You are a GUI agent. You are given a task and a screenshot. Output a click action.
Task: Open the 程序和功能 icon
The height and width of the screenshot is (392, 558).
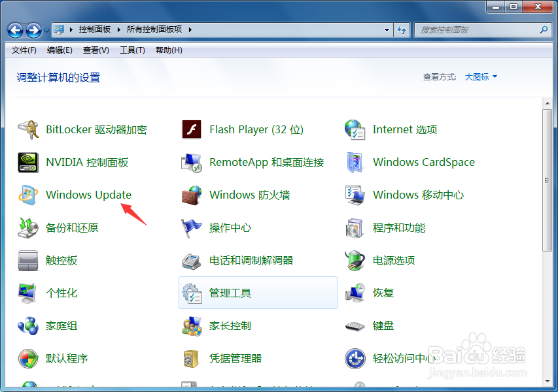(x=355, y=228)
